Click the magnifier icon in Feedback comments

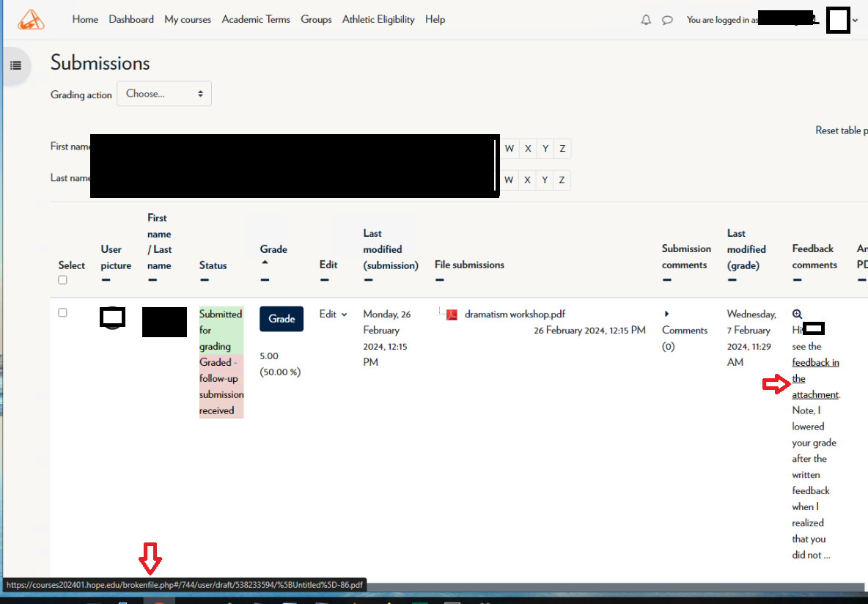tap(797, 314)
